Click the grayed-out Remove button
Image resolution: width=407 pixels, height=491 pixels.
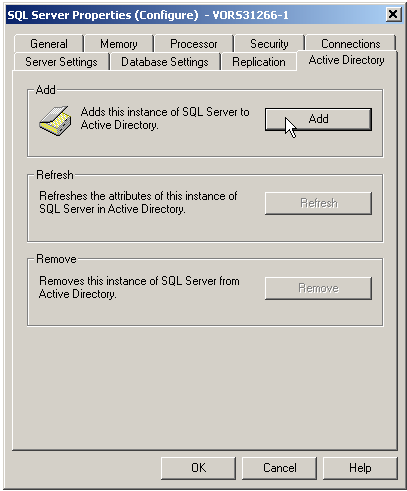point(318,288)
